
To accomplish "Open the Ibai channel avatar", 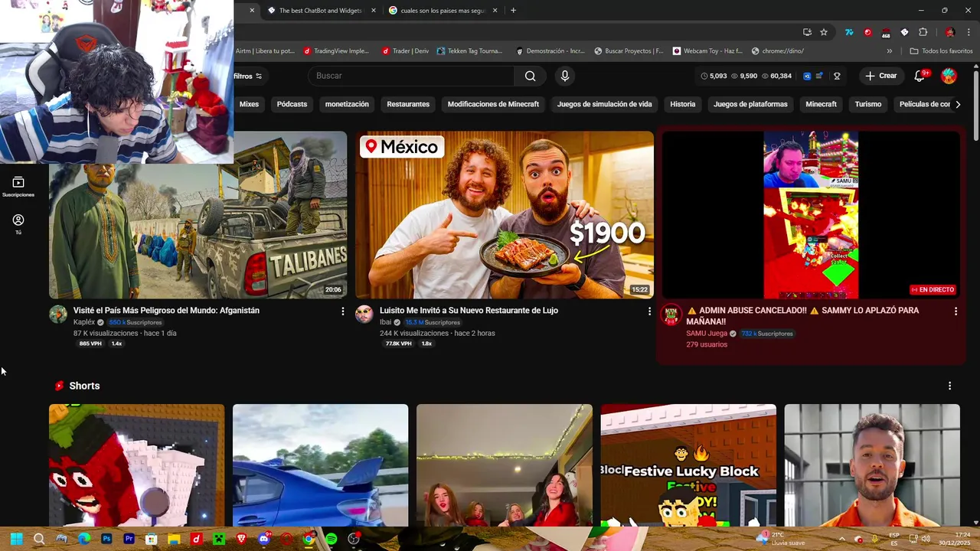I will [364, 315].
